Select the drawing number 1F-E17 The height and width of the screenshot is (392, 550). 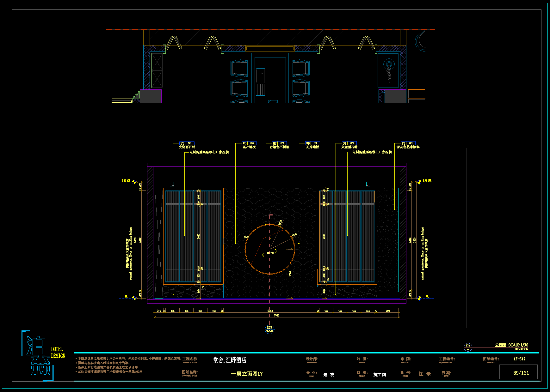pyautogui.click(x=519, y=359)
